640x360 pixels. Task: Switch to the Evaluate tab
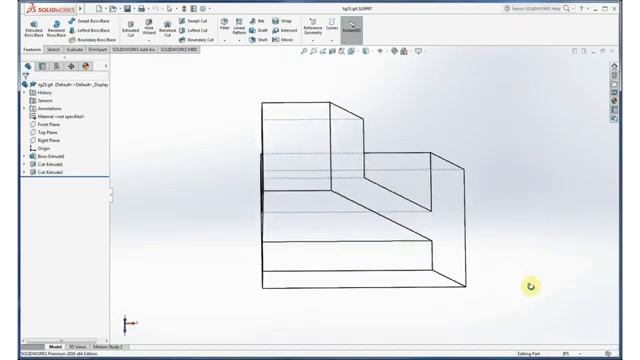point(75,49)
